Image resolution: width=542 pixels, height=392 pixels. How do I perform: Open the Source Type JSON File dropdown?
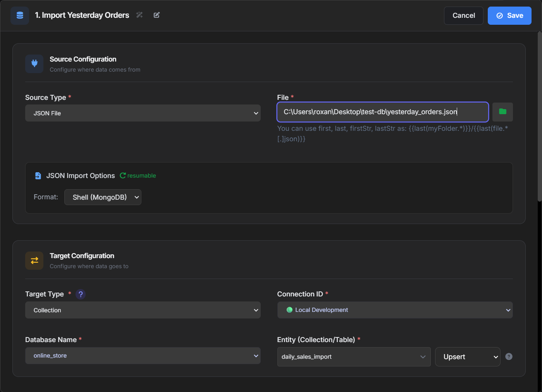coord(143,113)
